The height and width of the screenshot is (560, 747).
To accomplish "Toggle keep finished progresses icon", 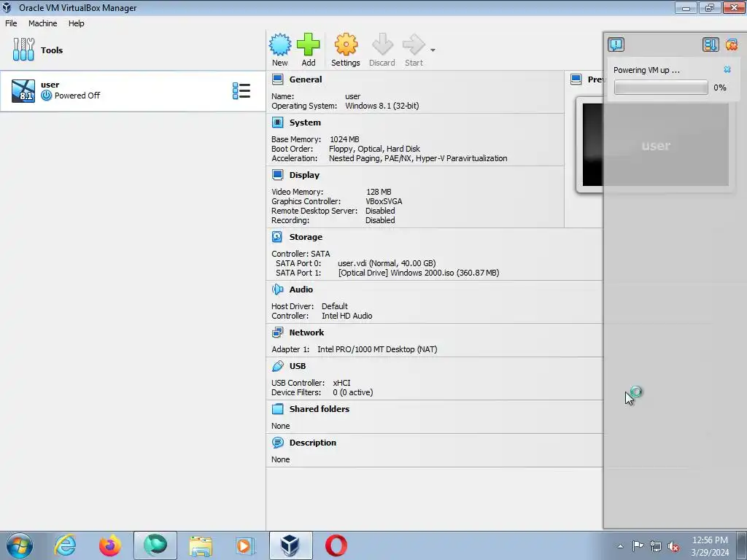I will tap(710, 44).
